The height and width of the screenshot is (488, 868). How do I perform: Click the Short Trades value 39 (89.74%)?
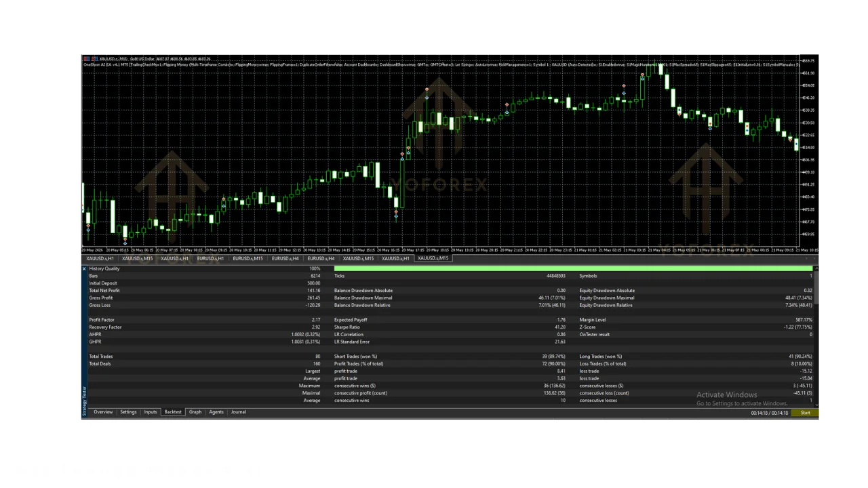[x=553, y=357]
